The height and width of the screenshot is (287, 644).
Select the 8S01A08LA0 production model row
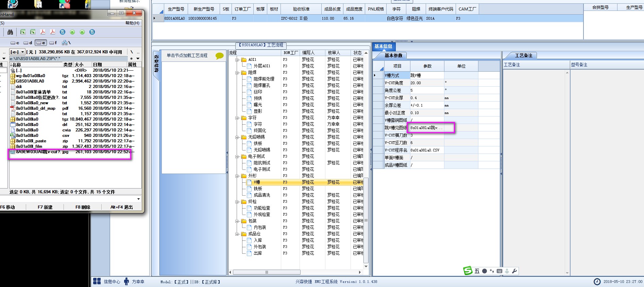coord(368,18)
